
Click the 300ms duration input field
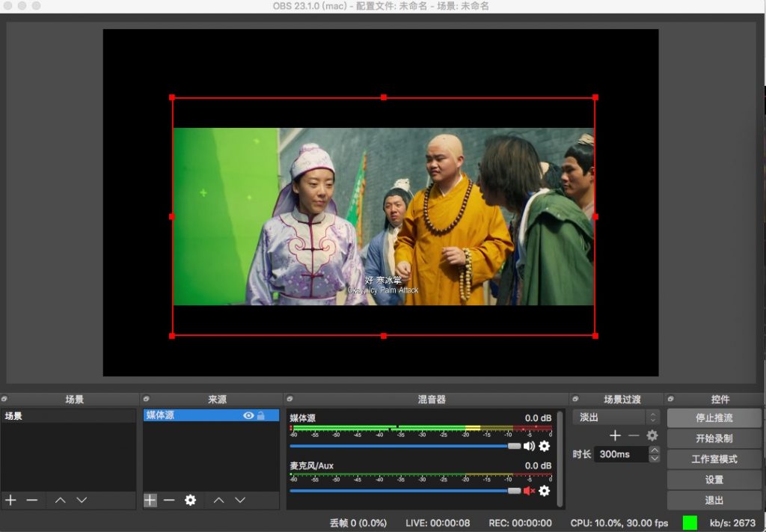622,454
